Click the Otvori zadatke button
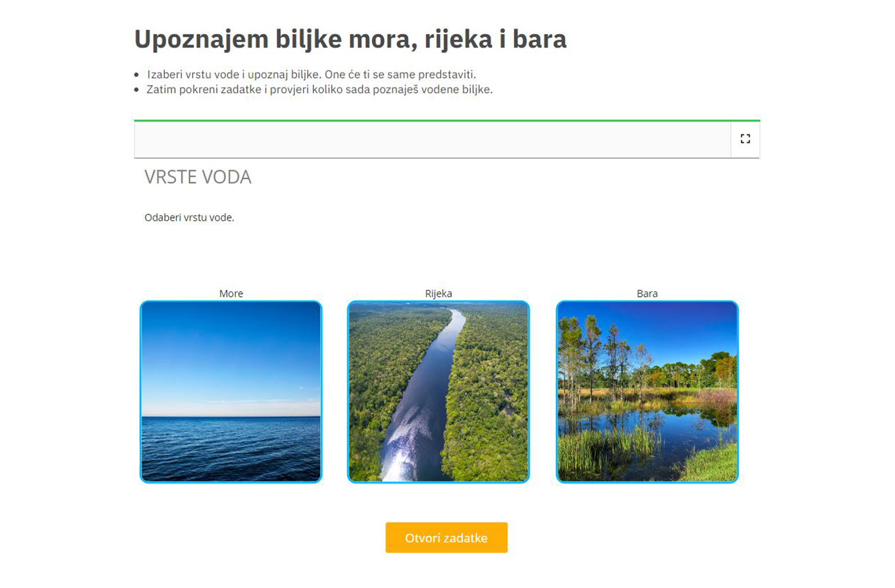The width and height of the screenshot is (895, 588). tap(446, 538)
